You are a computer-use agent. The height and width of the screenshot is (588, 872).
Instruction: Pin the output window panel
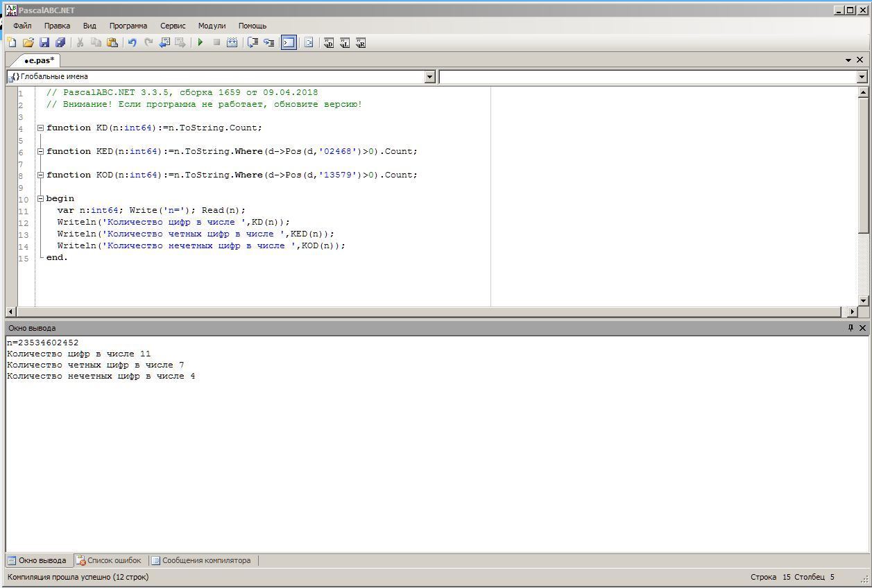click(850, 328)
